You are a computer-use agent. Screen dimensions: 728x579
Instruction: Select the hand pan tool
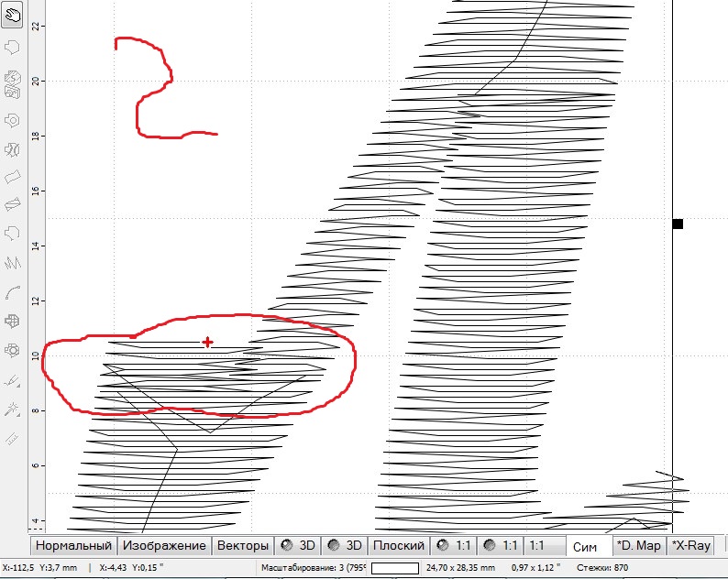[12, 16]
